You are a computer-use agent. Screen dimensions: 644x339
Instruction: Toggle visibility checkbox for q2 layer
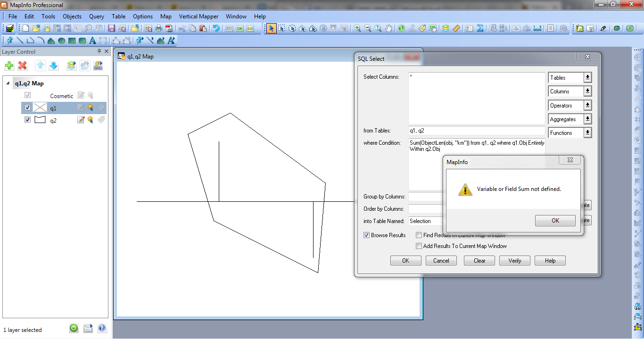pyautogui.click(x=27, y=120)
